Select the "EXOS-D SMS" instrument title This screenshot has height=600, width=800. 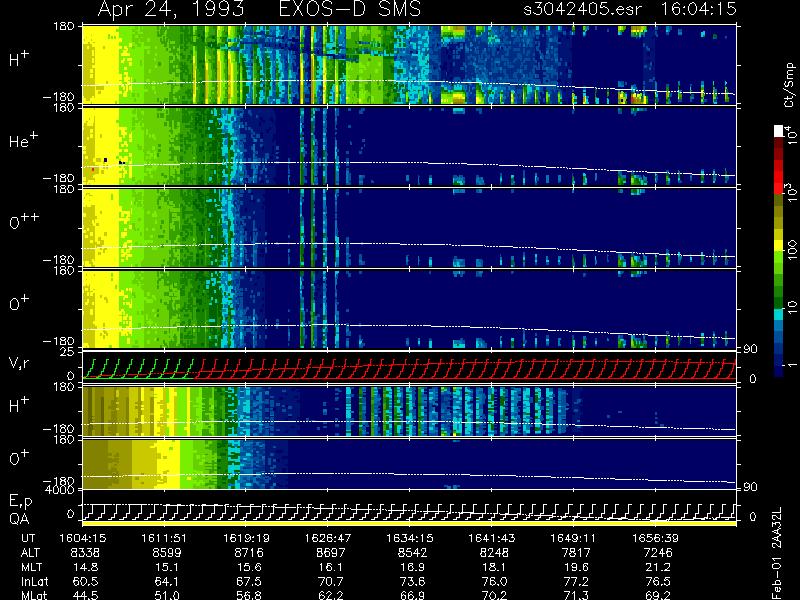[x=350, y=9]
